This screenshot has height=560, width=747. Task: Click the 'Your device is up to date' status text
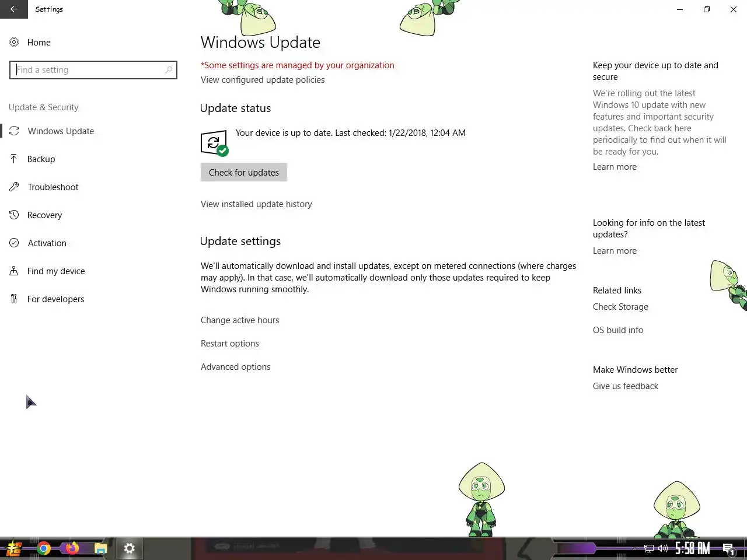pos(351,133)
